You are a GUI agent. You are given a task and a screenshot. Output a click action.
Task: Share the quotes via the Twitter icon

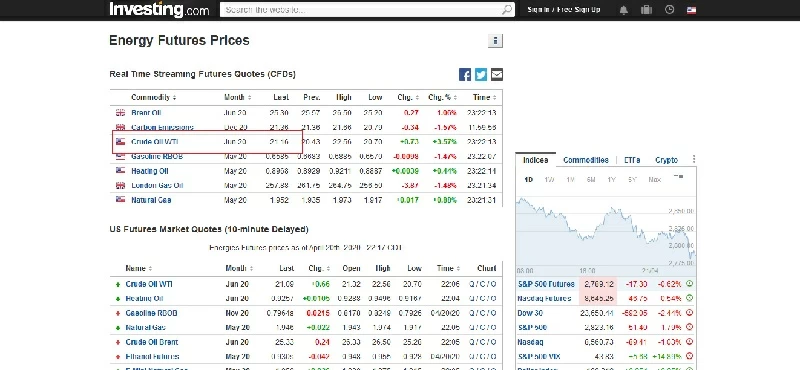tap(481, 75)
